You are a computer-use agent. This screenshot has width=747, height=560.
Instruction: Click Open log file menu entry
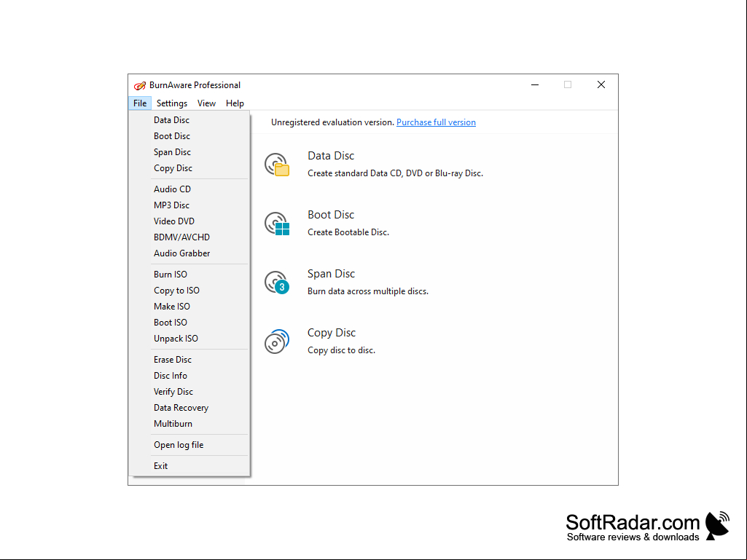coord(189,445)
